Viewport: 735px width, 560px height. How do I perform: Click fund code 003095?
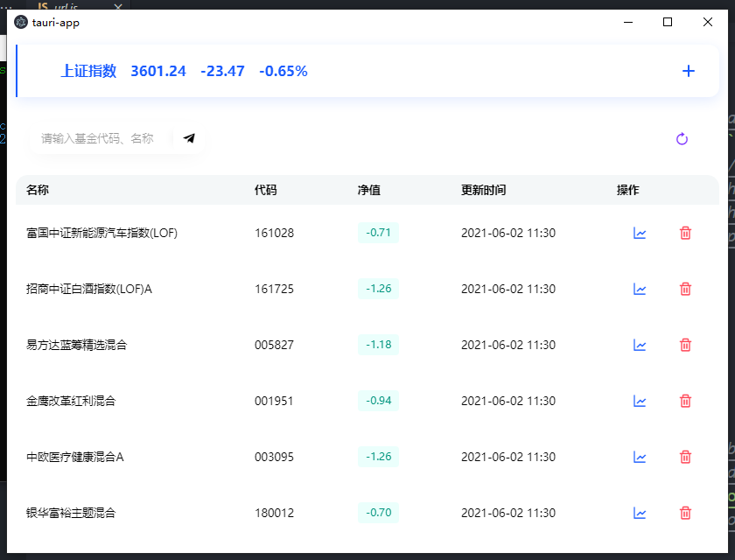[274, 457]
